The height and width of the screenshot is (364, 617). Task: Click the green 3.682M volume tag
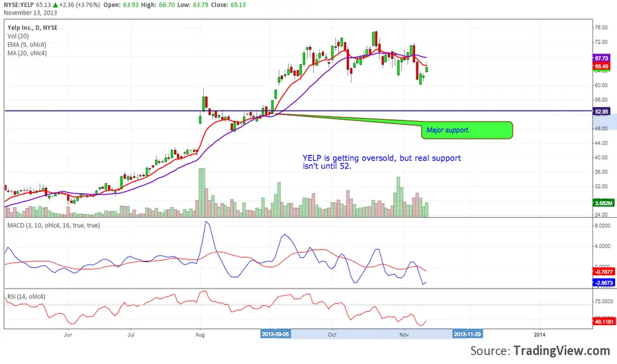click(604, 203)
